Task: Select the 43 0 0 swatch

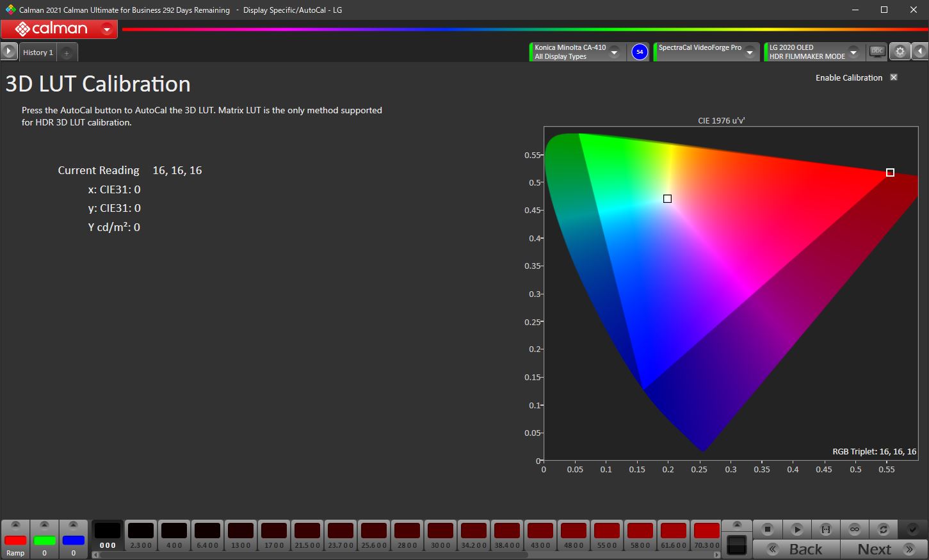Action: pos(540,536)
